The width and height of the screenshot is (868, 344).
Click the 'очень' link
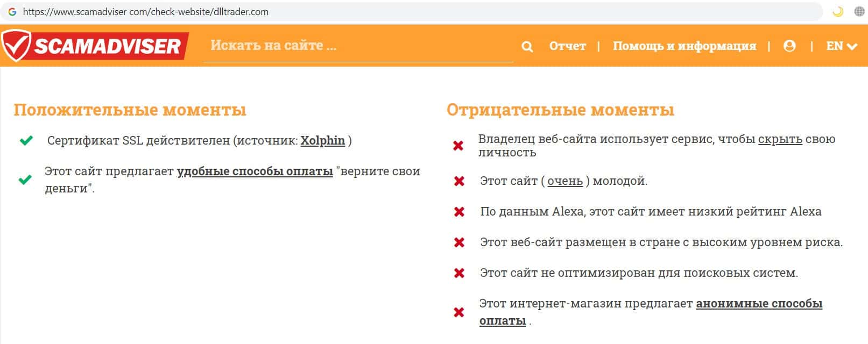tap(565, 181)
